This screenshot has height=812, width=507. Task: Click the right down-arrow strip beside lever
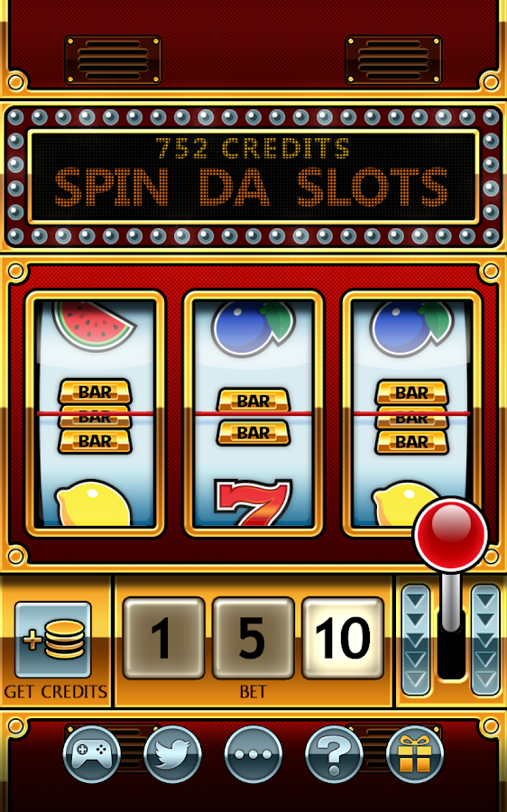[x=485, y=640]
